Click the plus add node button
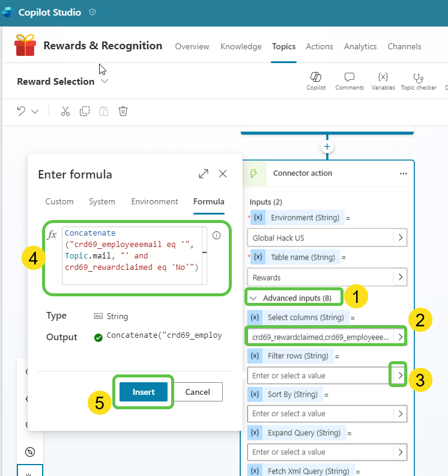The image size is (448, 476). click(327, 146)
